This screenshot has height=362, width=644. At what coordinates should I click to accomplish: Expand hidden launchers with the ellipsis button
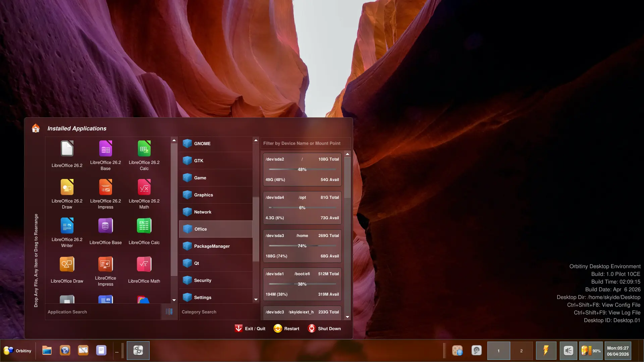(x=117, y=351)
